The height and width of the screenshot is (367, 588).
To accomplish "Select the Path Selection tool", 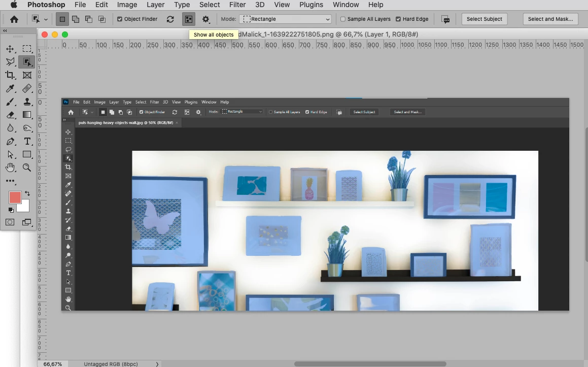I will click(10, 155).
